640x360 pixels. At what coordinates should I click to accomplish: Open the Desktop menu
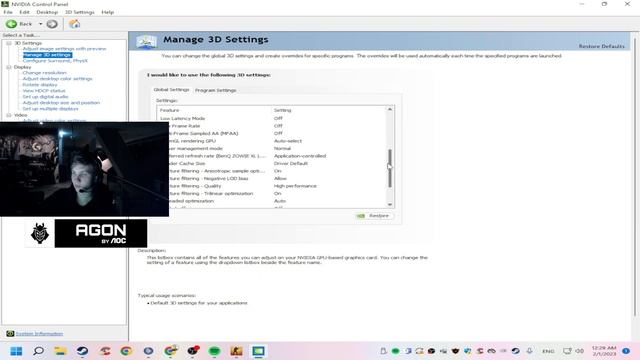[47, 12]
